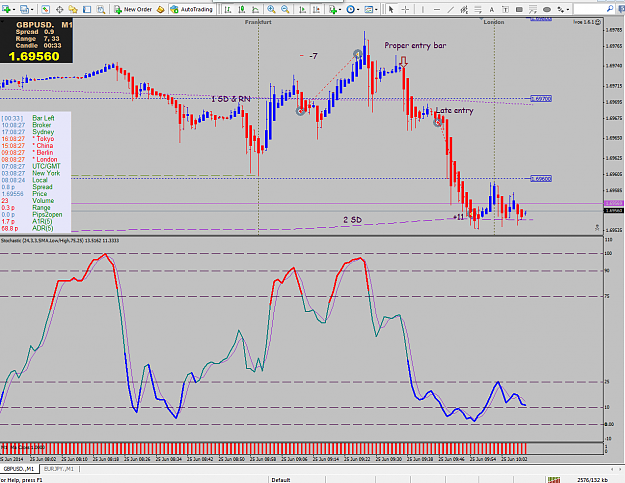
Task: Switch to the EURJPY.,M1 chart tab
Action: click(x=59, y=469)
